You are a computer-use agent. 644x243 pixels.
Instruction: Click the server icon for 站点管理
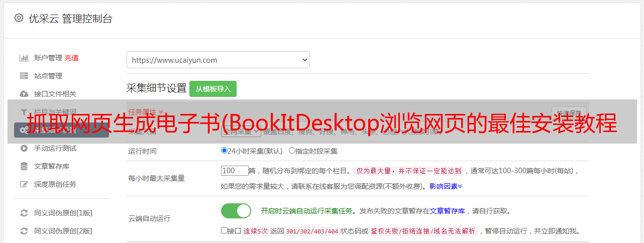click(24, 76)
